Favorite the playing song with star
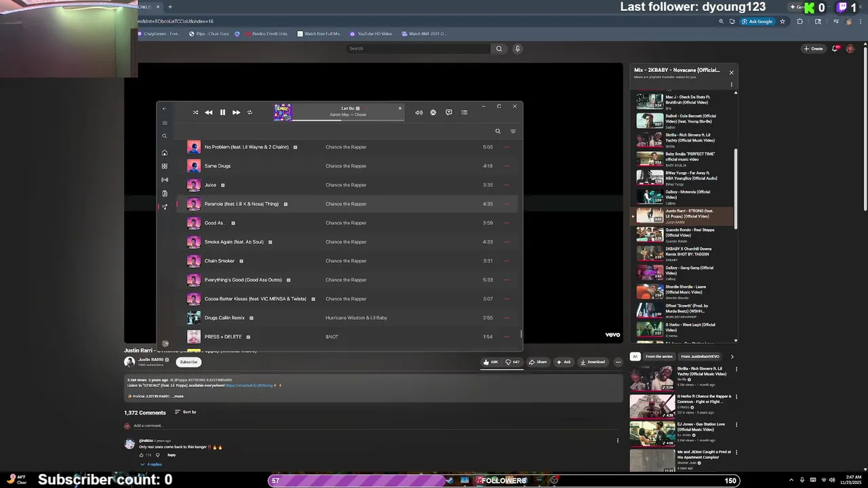The width and height of the screenshot is (868, 488). click(400, 108)
